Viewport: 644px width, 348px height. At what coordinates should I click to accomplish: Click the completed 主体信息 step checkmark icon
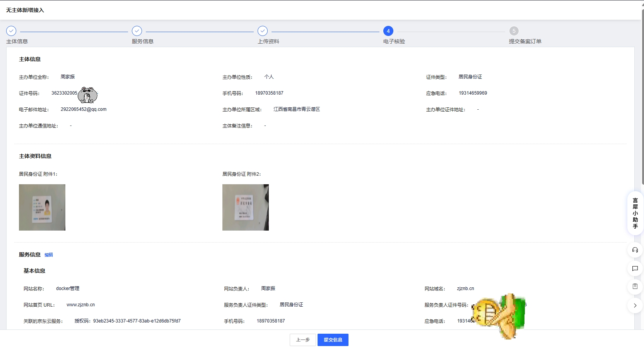[x=11, y=31]
